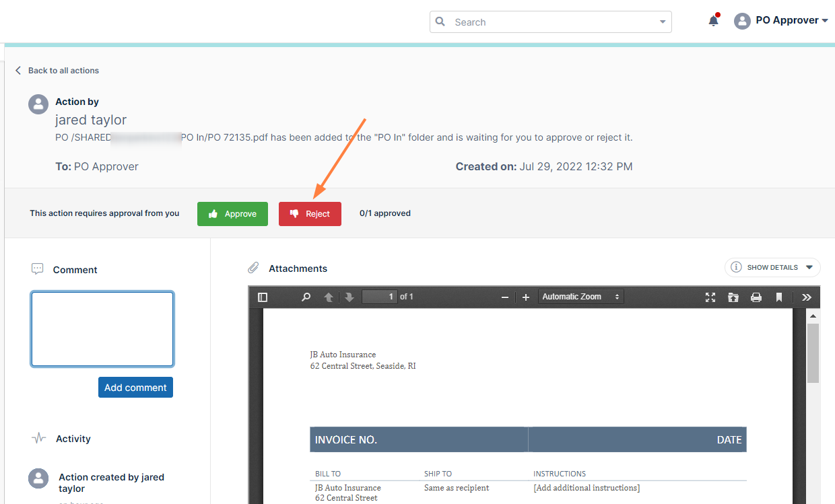
Task: Open the notifications bell
Action: click(x=713, y=21)
